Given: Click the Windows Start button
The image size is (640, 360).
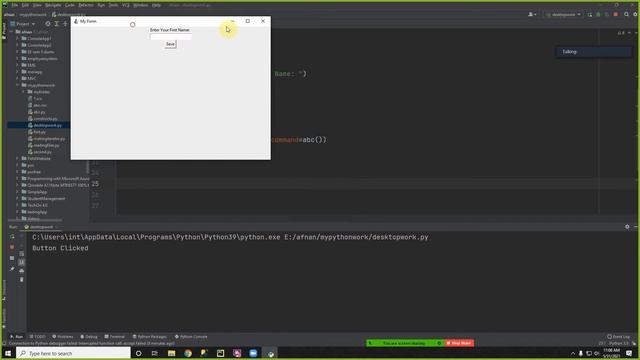Looking at the screenshot, I should click(x=8, y=353).
